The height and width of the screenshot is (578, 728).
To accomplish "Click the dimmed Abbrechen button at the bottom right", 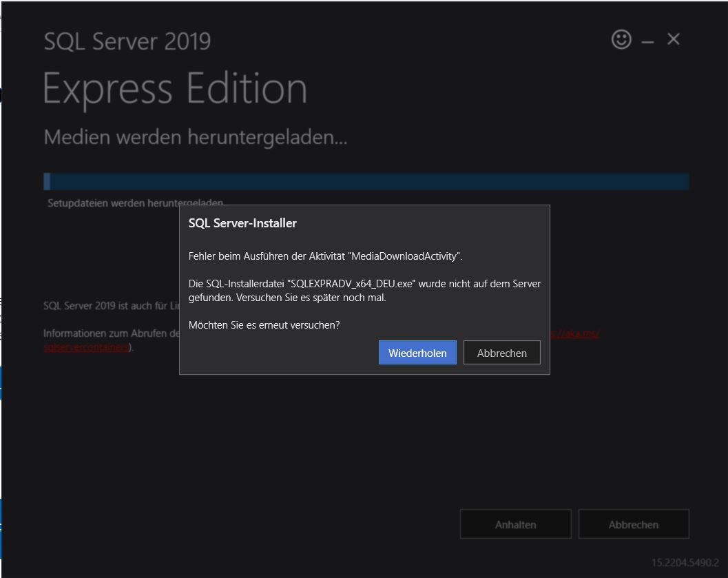I will [633, 524].
